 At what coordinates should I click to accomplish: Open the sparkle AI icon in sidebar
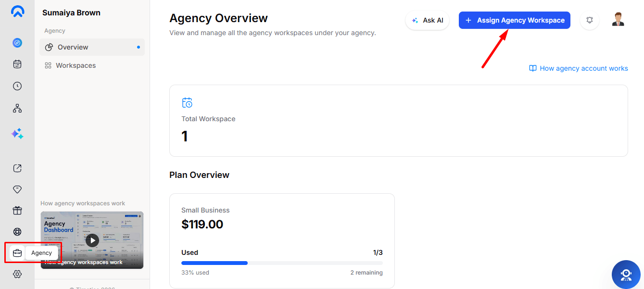tap(17, 134)
